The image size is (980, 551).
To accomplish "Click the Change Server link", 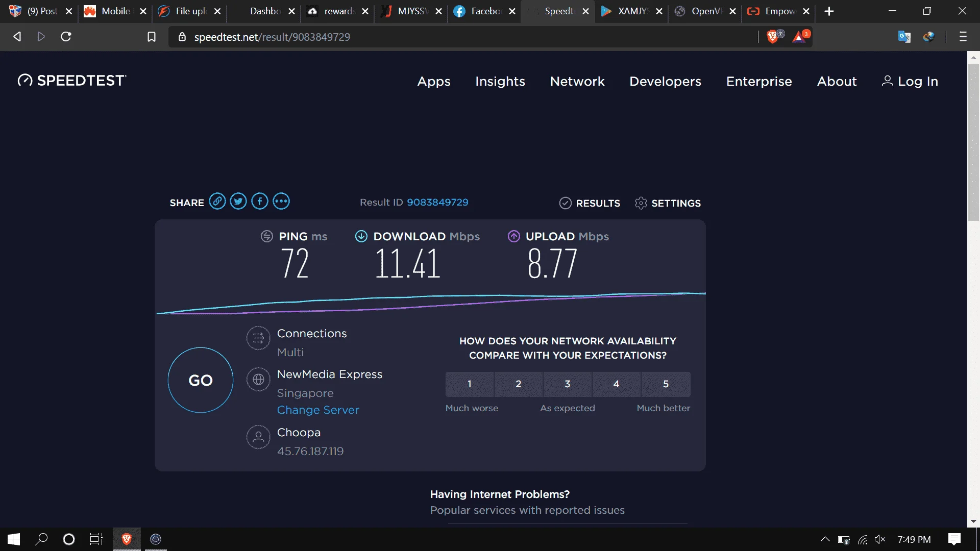I will click(x=318, y=410).
